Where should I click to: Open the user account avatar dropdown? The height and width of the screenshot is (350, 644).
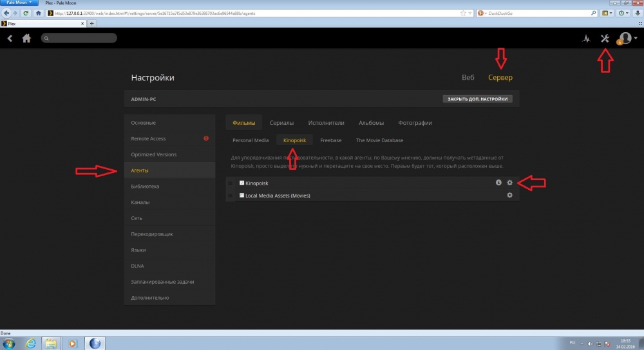(x=626, y=39)
